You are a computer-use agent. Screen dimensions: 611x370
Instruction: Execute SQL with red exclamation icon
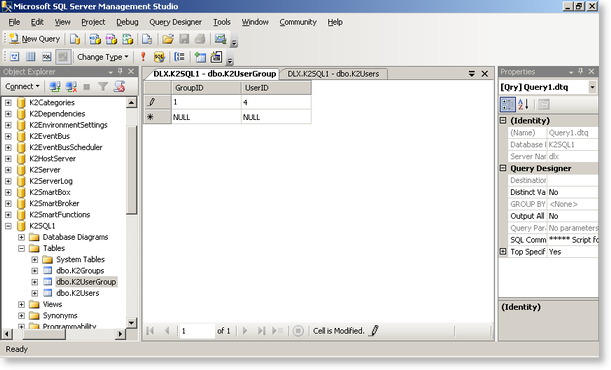pyautogui.click(x=143, y=57)
